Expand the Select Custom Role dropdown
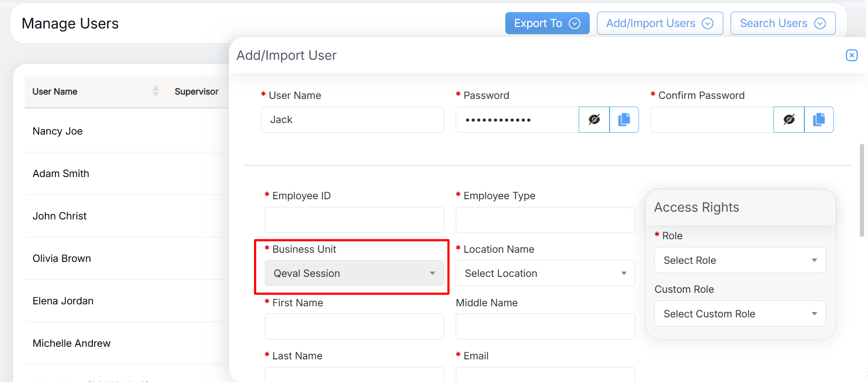Viewport: 868px width, 382px height. 739,314
